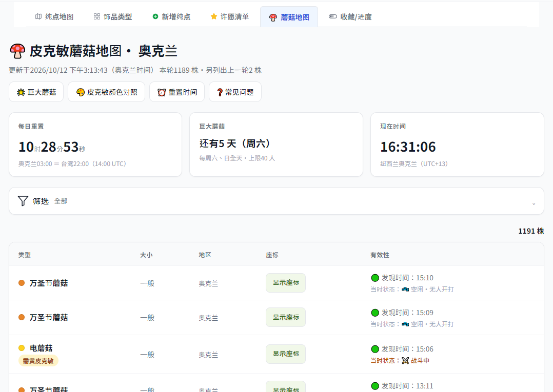Click the alarm clock icon on 重置时间
This screenshot has height=392, width=553.
click(x=162, y=92)
